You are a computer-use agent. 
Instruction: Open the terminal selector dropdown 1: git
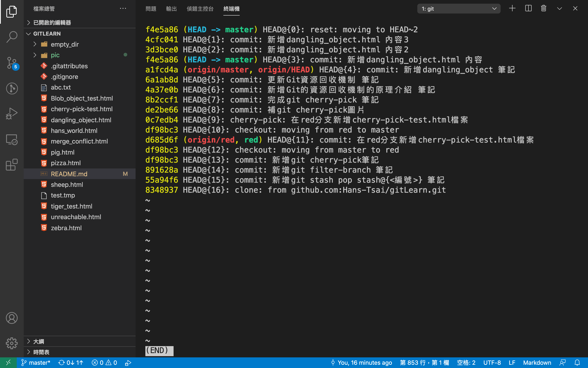click(x=459, y=9)
